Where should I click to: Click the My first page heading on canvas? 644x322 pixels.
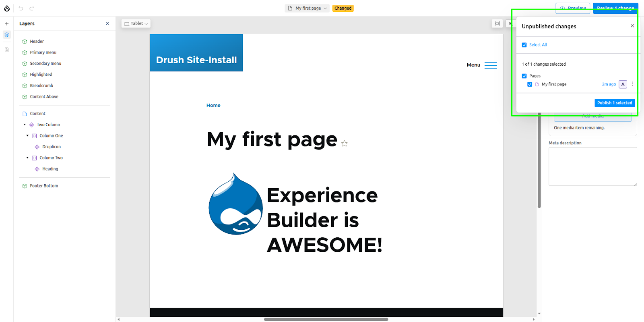click(272, 139)
